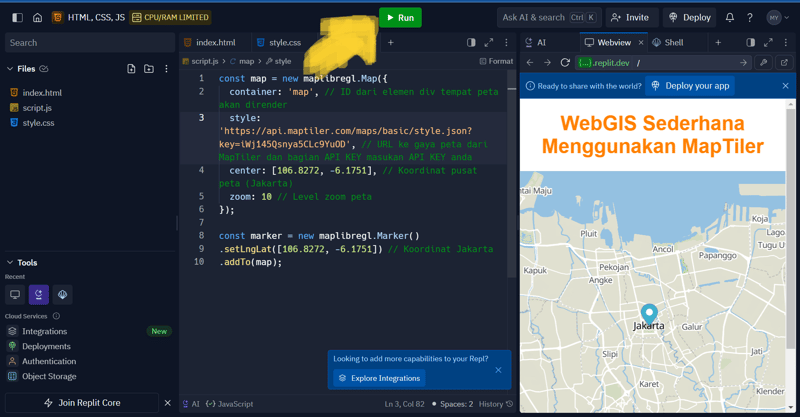Go back in Webview browser
Image resolution: width=800 pixels, height=417 pixels.
click(x=530, y=63)
